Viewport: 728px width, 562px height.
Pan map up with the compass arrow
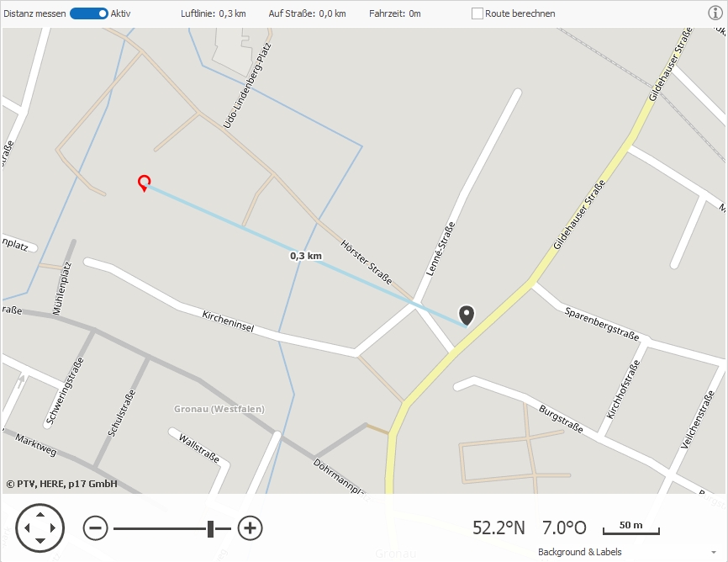pyautogui.click(x=40, y=515)
